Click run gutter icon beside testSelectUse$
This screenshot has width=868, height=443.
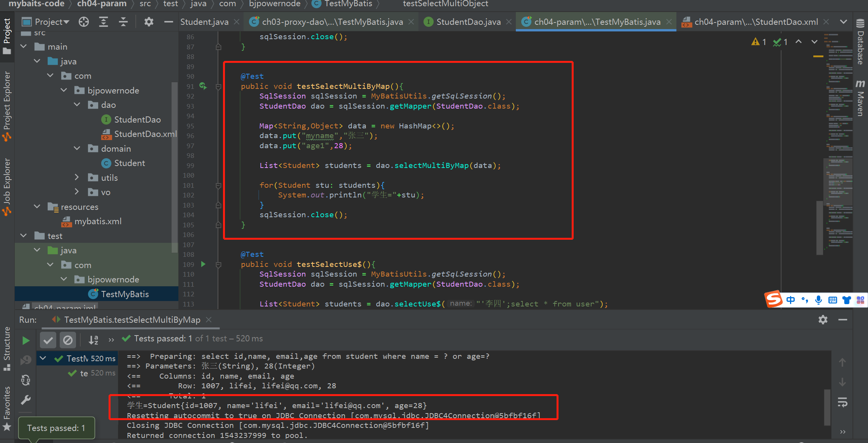(203, 264)
